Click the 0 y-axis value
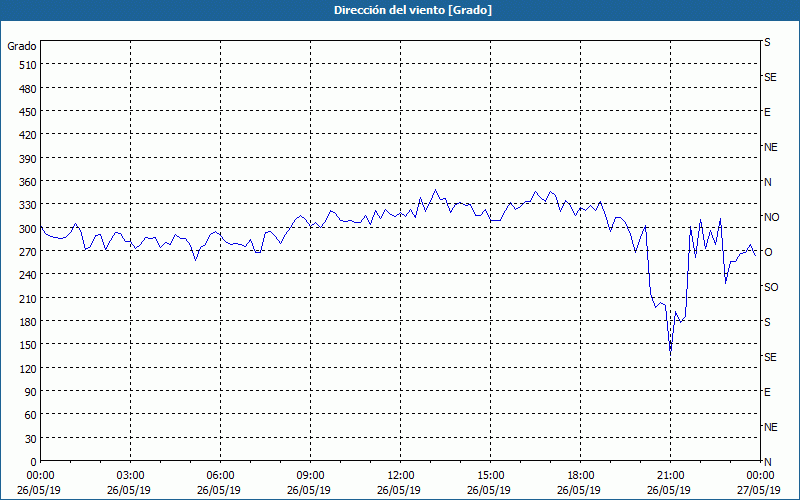 (34, 462)
